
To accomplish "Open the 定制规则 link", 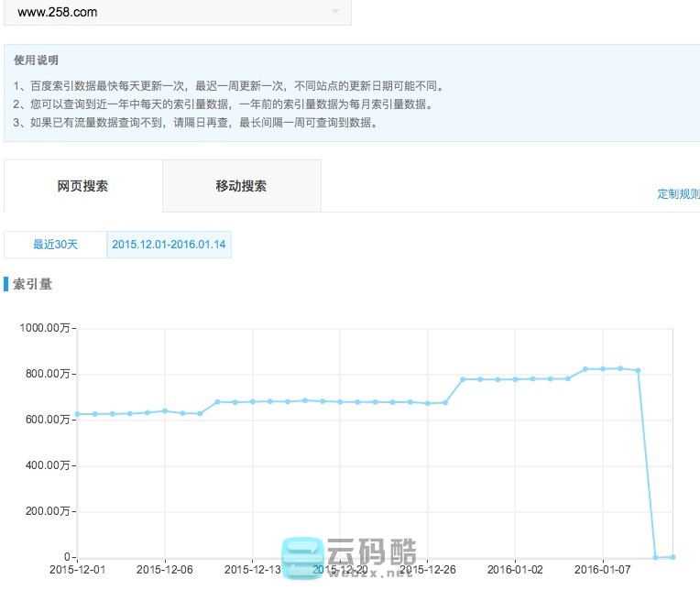I will coord(678,194).
